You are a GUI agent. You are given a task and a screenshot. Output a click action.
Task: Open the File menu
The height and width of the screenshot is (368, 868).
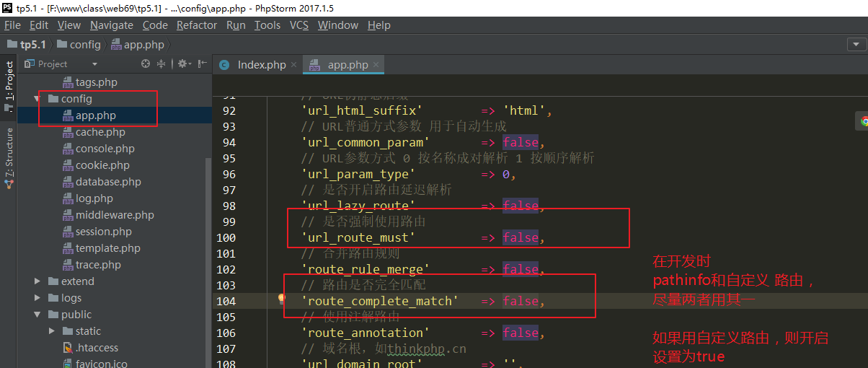tap(12, 25)
